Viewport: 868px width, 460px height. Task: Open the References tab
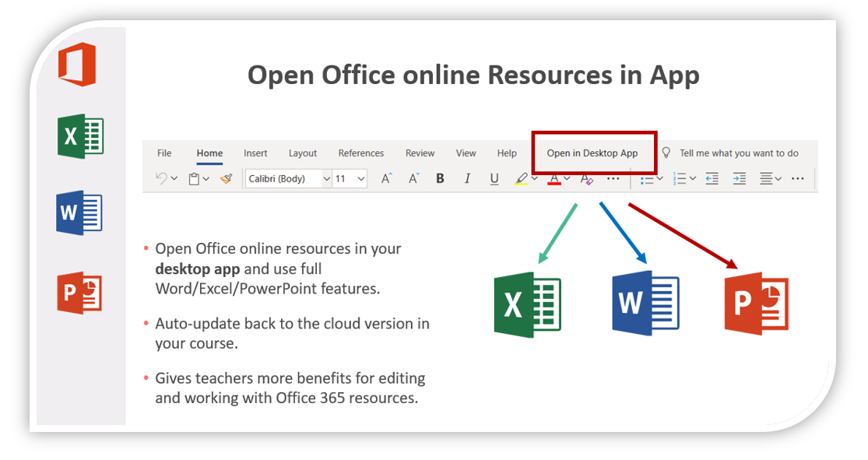point(360,153)
